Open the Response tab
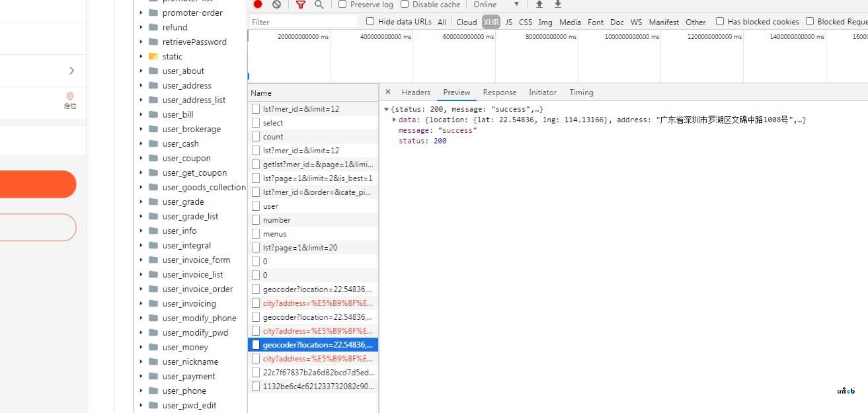This screenshot has width=868, height=413. [499, 93]
